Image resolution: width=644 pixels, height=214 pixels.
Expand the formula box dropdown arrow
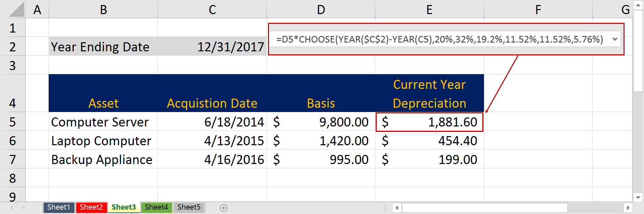pos(615,39)
